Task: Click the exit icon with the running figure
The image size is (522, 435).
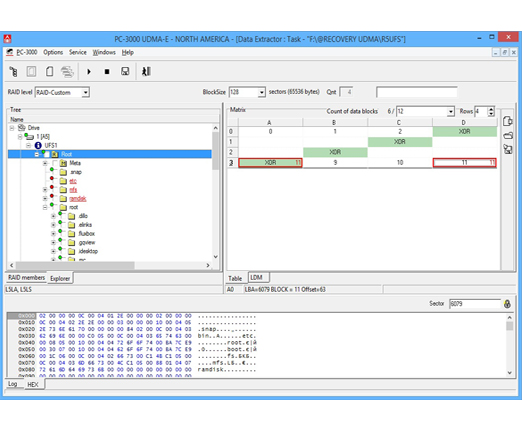Action: pyautogui.click(x=146, y=71)
